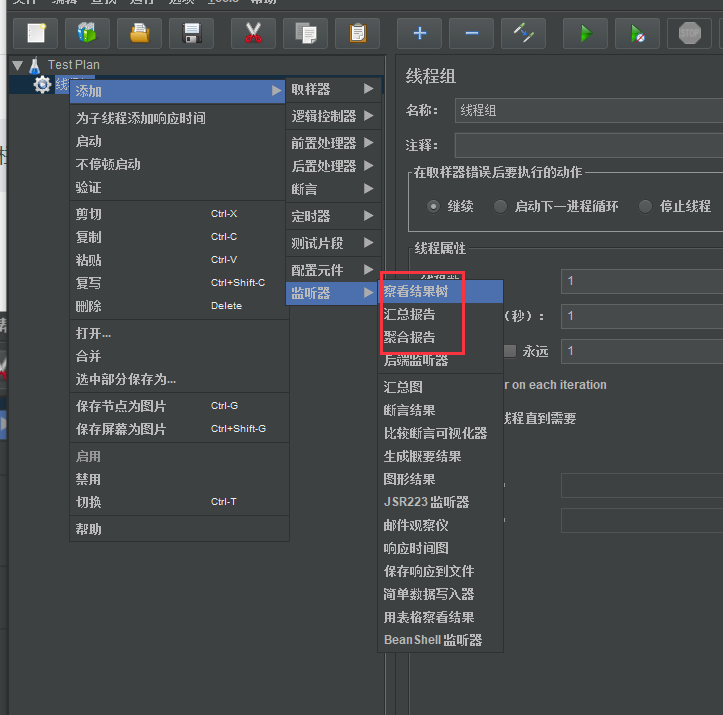723x715 pixels.
Task: Choose 保存响应到文件 listener
Action: coord(440,571)
